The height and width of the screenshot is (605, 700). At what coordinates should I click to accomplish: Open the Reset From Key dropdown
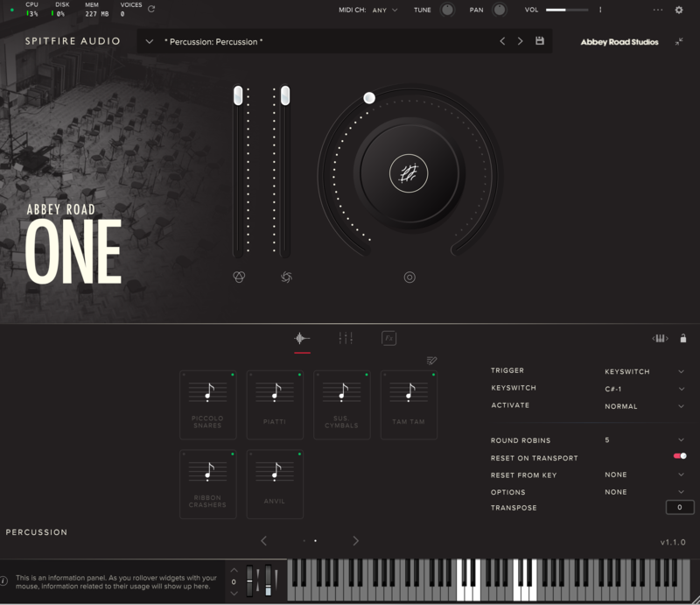click(x=644, y=475)
